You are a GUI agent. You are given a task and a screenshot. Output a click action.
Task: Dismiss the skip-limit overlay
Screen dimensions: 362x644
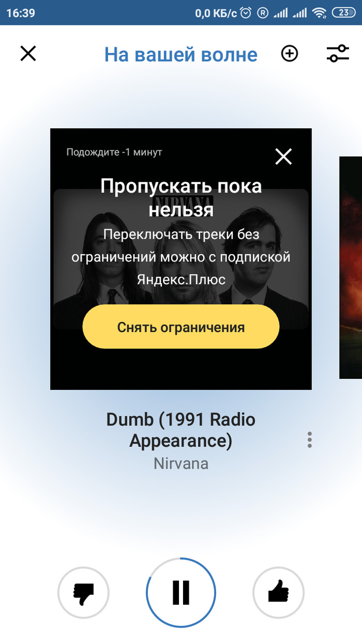click(x=283, y=156)
